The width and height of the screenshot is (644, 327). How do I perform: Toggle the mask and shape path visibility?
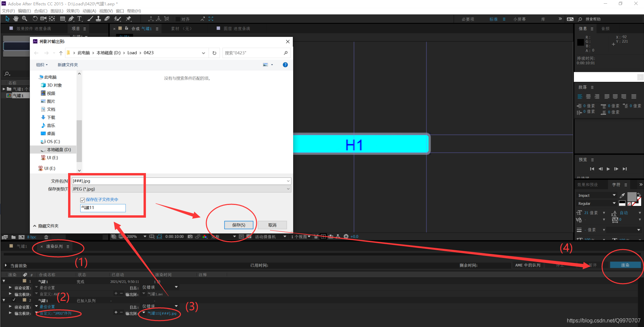coord(159,236)
